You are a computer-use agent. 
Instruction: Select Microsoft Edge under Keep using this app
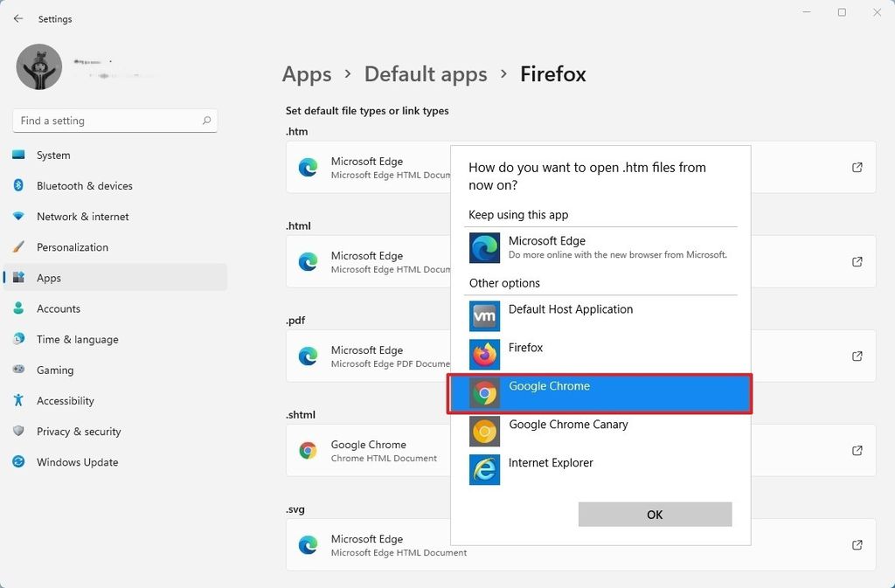click(x=546, y=247)
